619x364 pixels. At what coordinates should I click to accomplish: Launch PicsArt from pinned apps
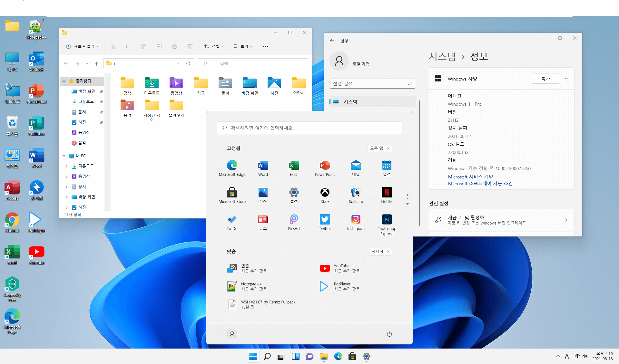294,223
